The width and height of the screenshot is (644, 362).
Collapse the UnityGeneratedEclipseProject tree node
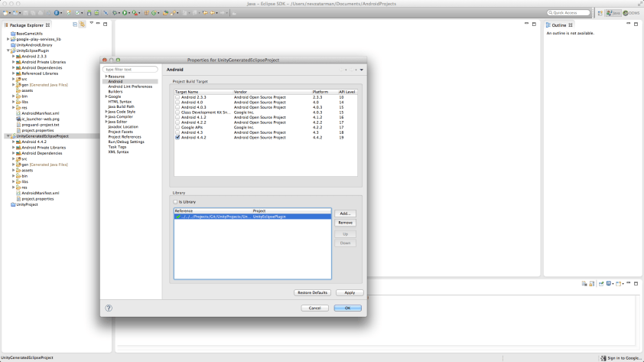click(8, 136)
